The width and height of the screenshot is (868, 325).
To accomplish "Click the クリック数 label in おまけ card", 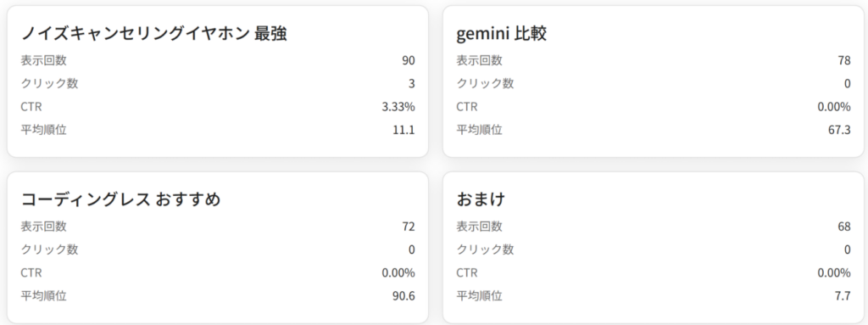I will point(485,249).
